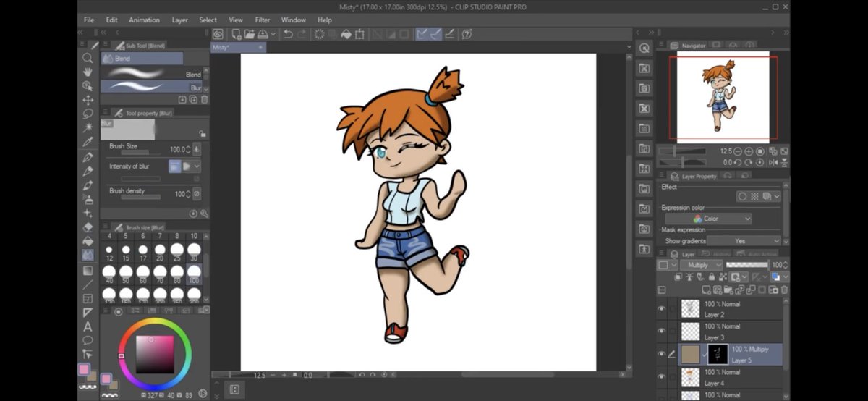Screen dimensions: 868x401
Task: Toggle Snap to Special Ruler in command bar
Action: [x=435, y=34]
